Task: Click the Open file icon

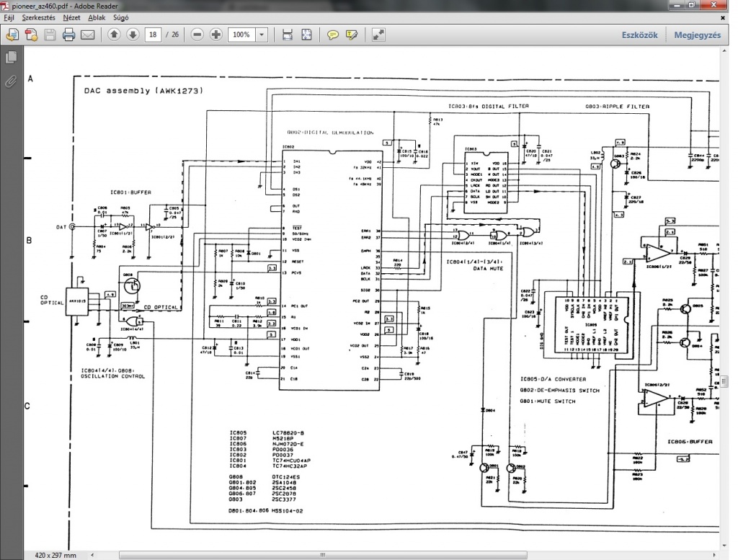Action: pos(12,35)
